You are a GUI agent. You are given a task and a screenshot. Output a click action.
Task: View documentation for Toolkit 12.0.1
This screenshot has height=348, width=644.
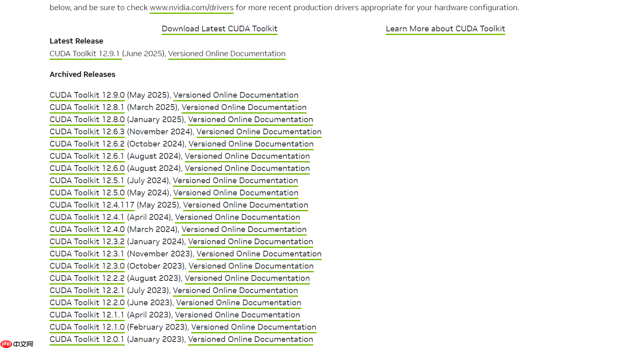pyautogui.click(x=251, y=339)
